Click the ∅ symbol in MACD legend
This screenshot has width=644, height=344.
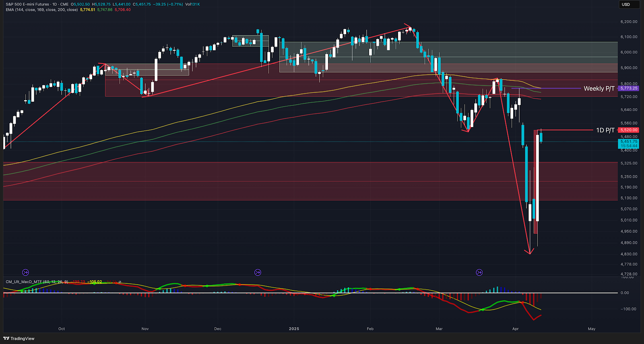(120, 282)
